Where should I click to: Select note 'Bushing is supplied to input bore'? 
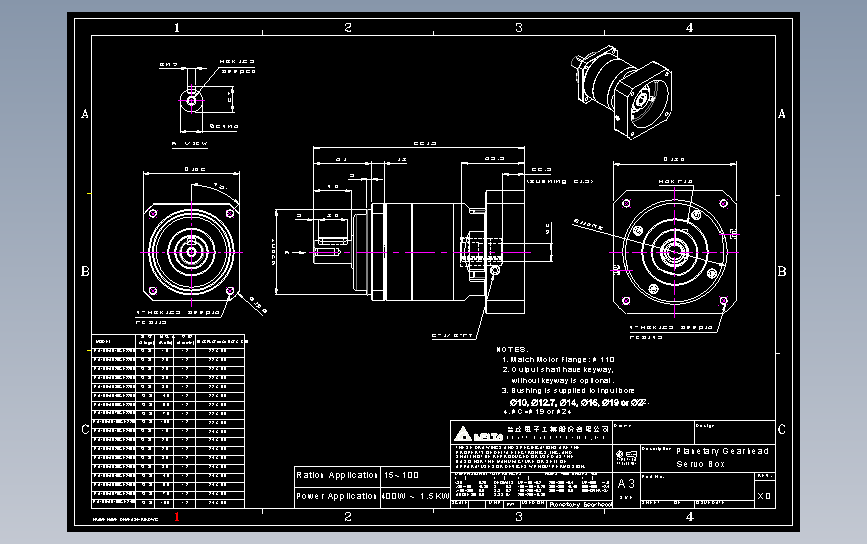[568, 390]
